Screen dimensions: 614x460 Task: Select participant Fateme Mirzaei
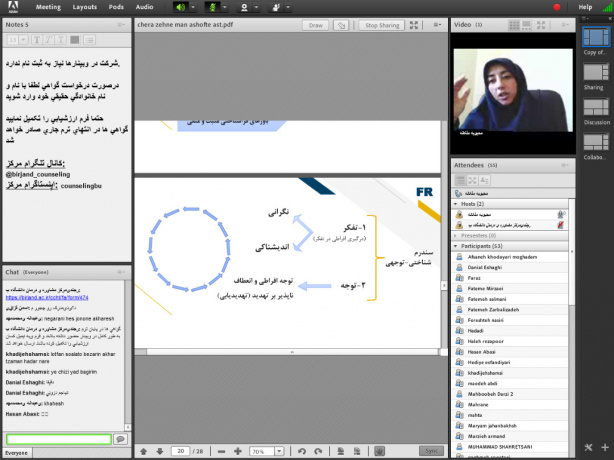(x=510, y=289)
